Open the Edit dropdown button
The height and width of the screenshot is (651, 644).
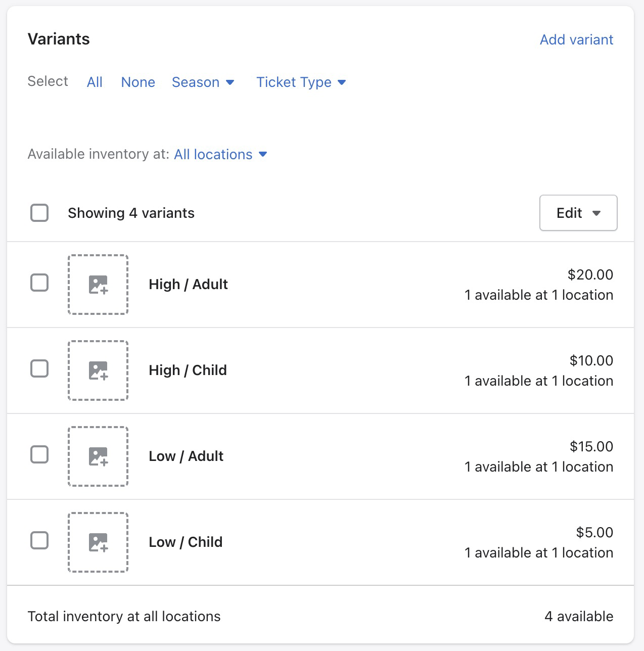[x=578, y=213]
